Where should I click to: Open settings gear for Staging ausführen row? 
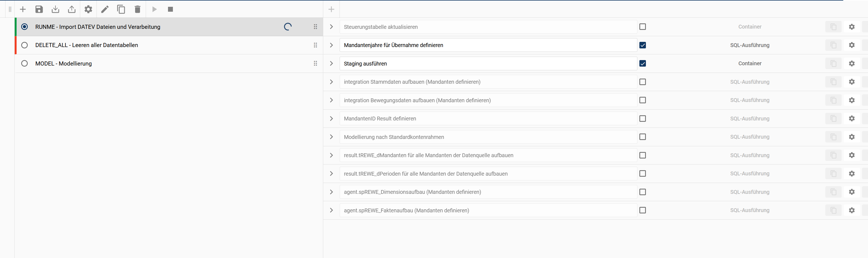click(851, 64)
